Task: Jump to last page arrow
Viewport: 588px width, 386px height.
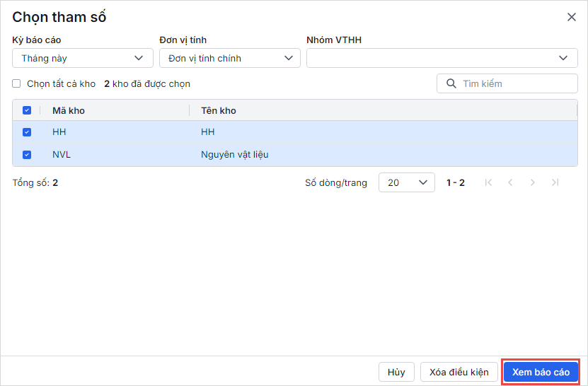Action: 555,182
